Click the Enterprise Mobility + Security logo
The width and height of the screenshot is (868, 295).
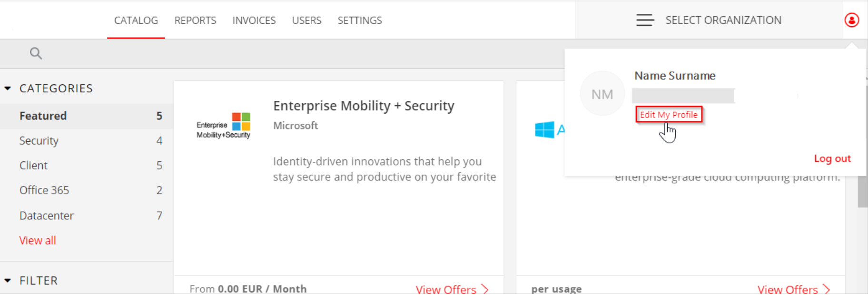[224, 126]
